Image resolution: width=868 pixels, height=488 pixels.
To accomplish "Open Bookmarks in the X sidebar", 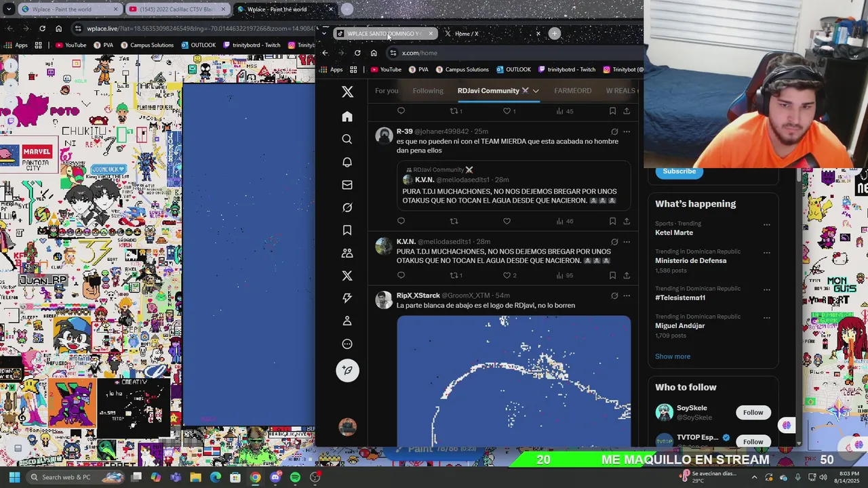I will pos(347,230).
